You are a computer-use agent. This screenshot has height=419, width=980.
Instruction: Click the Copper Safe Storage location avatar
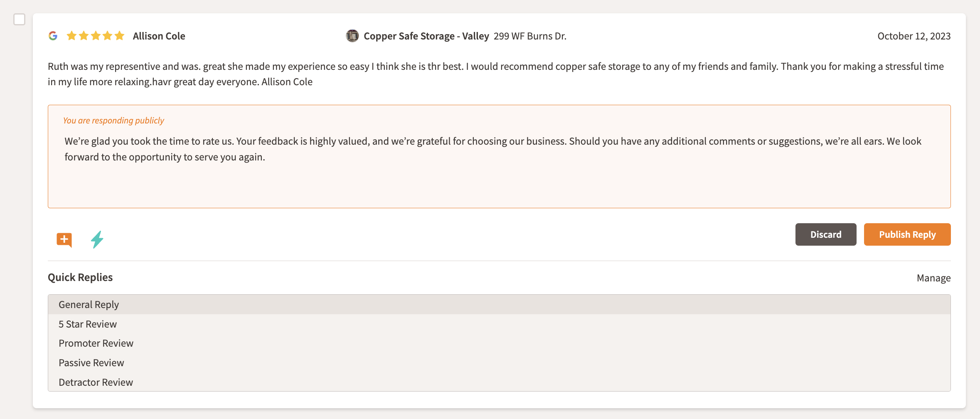click(352, 36)
